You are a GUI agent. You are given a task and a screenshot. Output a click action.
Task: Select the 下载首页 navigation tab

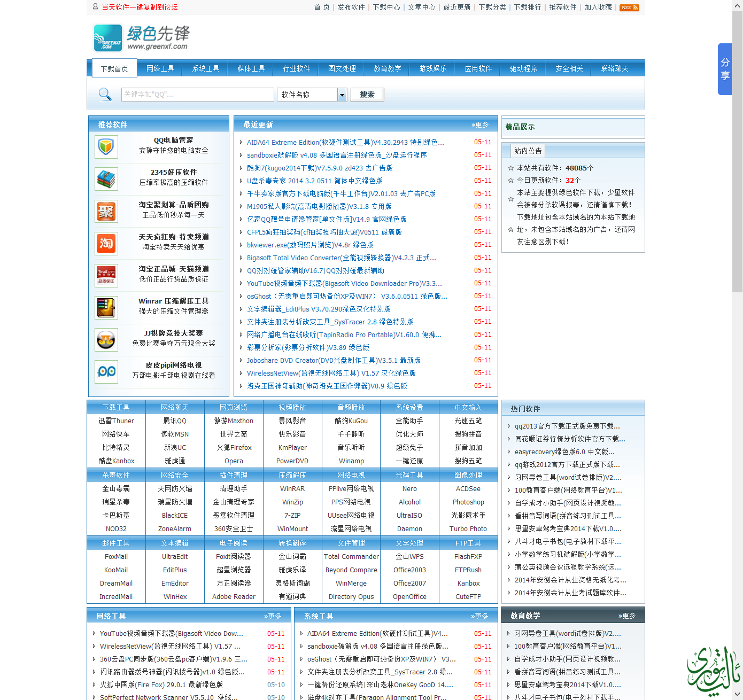pos(114,69)
